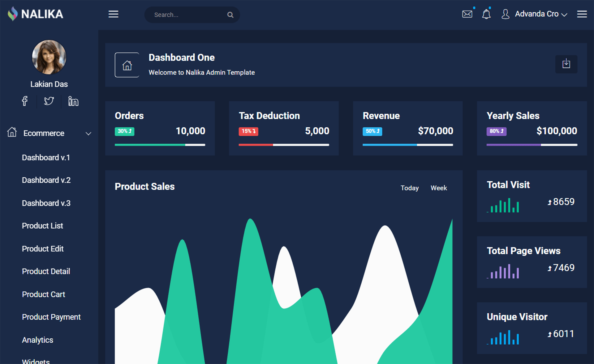The image size is (594, 364).
Task: Expand the Ecommerce sidebar menu
Action: point(48,133)
